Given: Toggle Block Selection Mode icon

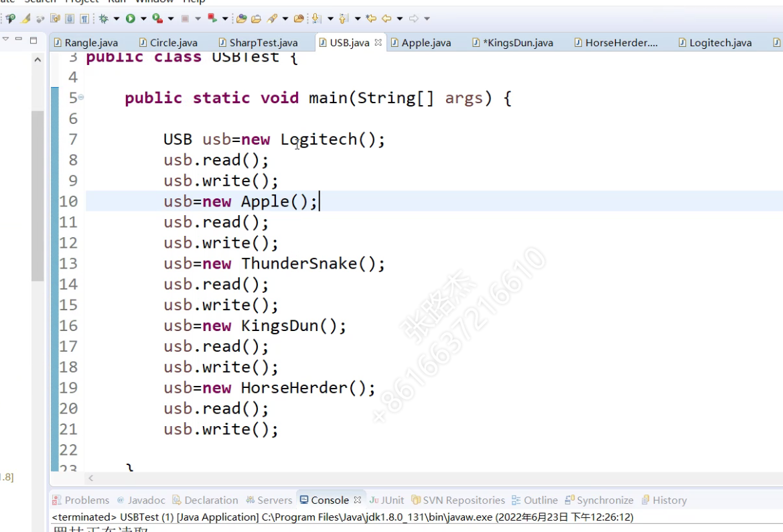Looking at the screenshot, I should [x=70, y=19].
